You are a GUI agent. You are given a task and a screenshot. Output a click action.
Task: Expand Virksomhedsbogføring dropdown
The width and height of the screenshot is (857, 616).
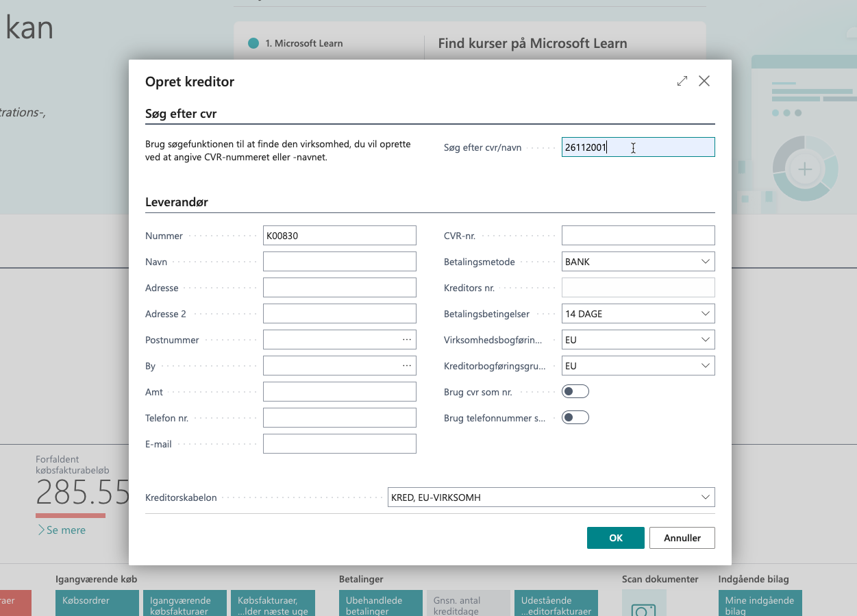click(705, 340)
